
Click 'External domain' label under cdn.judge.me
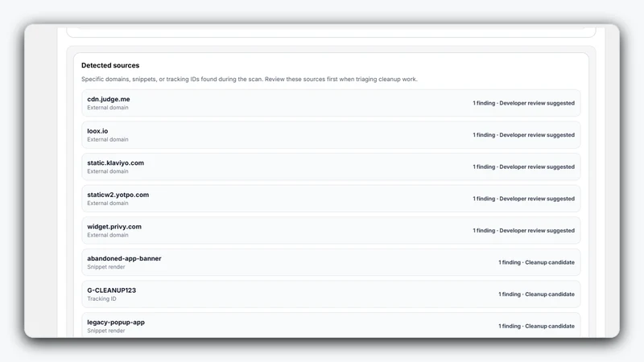(x=108, y=108)
